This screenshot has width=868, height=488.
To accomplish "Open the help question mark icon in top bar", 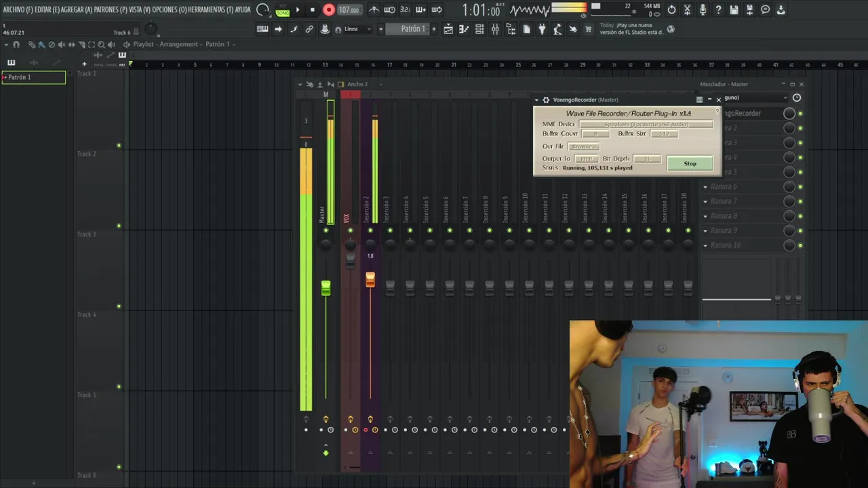I will [718, 9].
